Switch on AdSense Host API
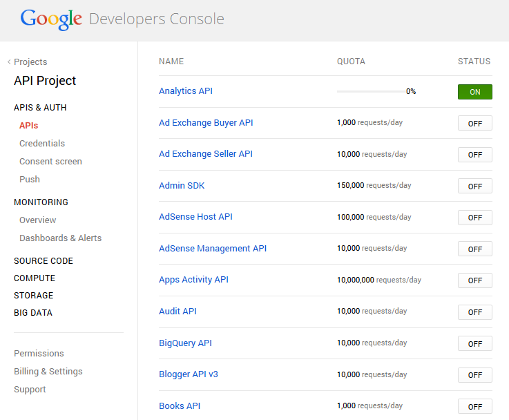The image size is (509, 420). click(x=475, y=218)
